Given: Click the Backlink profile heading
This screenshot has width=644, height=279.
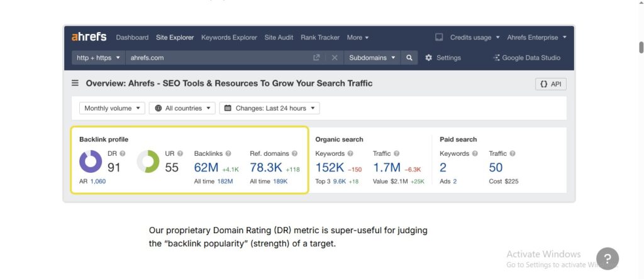Looking at the screenshot, I should click(104, 139).
